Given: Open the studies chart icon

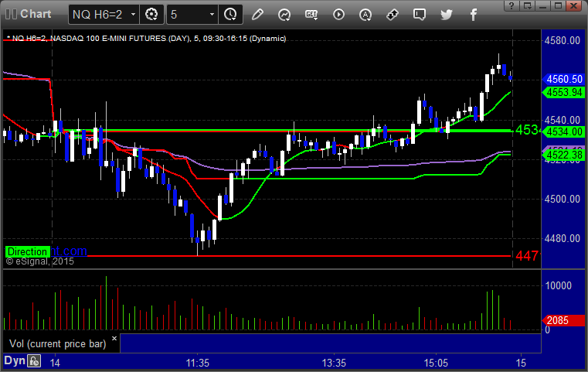Looking at the screenshot, I should (x=284, y=15).
